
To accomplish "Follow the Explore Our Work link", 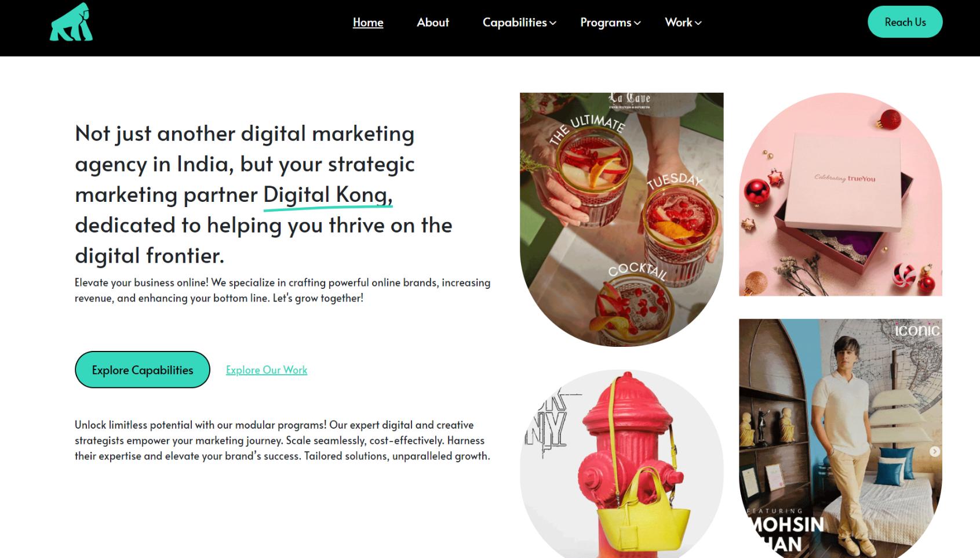I will tap(267, 369).
